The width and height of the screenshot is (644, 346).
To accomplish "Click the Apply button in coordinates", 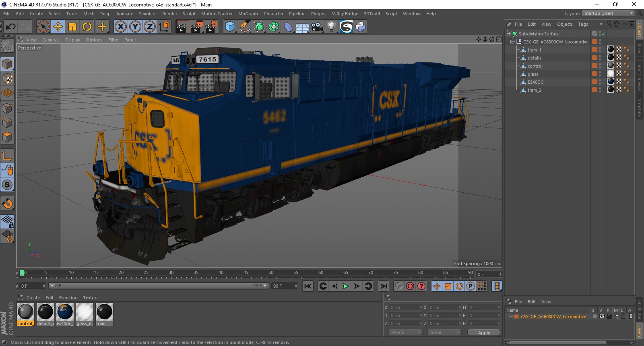I will tap(484, 333).
